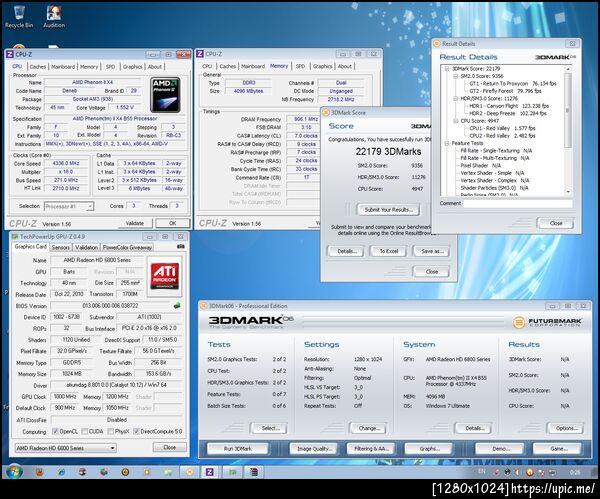Open Mainboard tab in first CPU-Z window
The width and height of the screenshot is (600, 499).
point(63,67)
